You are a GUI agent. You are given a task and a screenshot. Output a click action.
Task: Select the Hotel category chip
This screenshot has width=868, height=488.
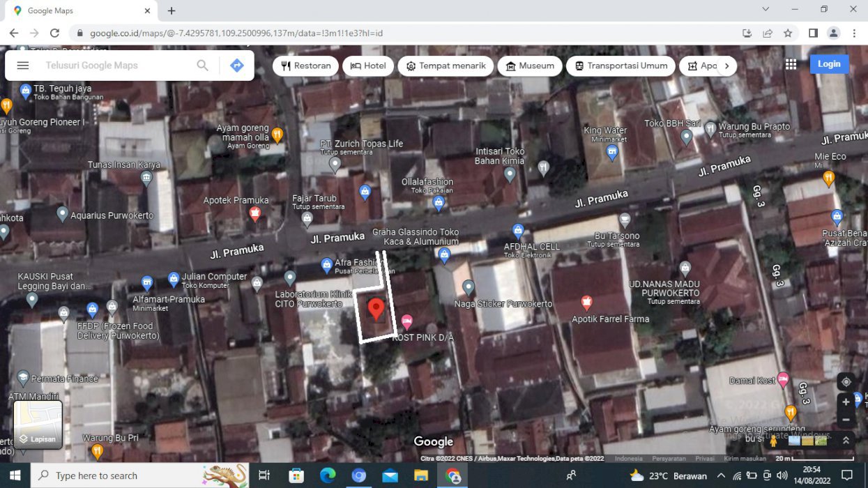pyautogui.click(x=368, y=66)
